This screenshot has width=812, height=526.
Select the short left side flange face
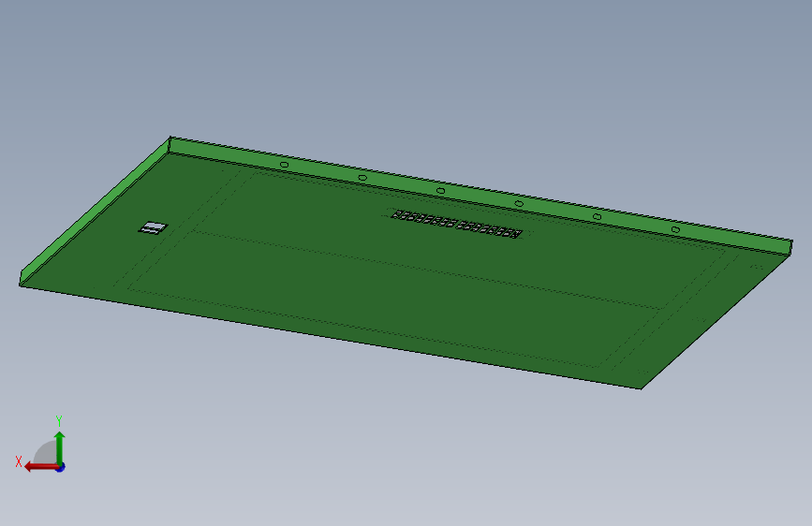tap(95, 212)
